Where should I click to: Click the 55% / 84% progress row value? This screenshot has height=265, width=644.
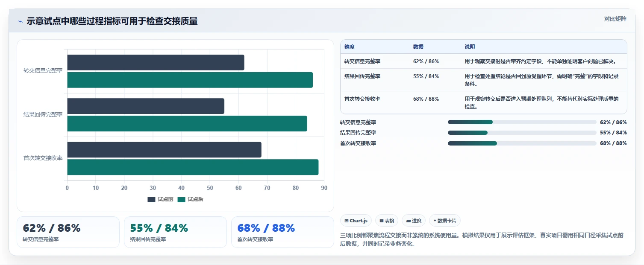click(x=613, y=133)
